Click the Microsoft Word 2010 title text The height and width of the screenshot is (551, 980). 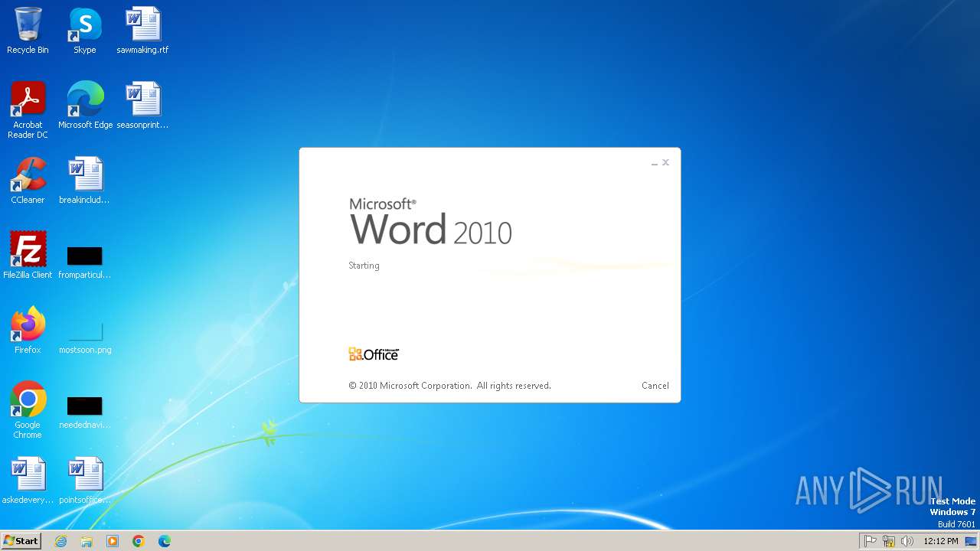430,222
